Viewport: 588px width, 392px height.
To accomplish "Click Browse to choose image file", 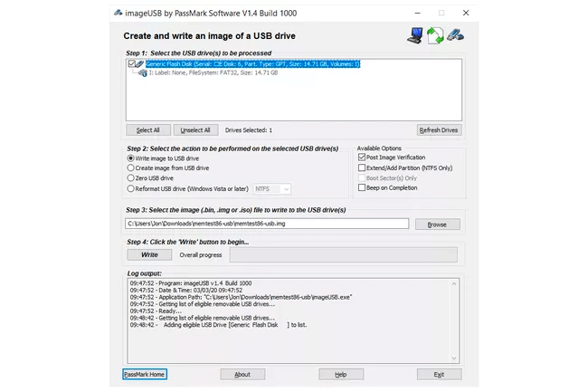I will coord(437,225).
